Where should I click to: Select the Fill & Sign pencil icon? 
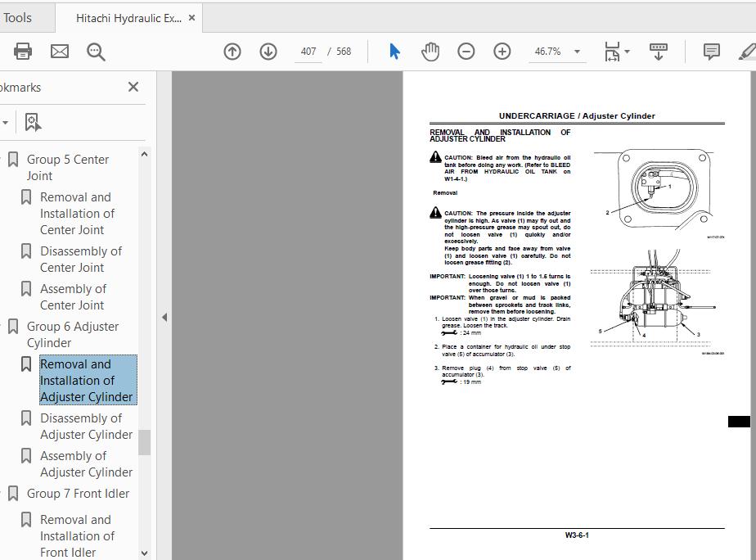pyautogui.click(x=749, y=51)
